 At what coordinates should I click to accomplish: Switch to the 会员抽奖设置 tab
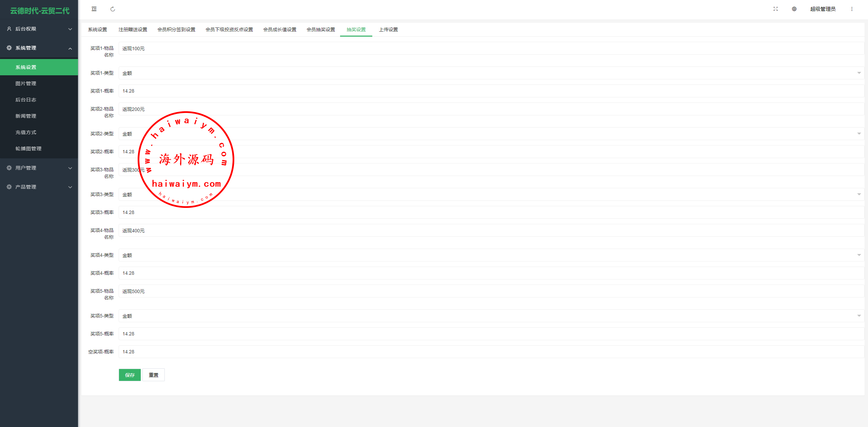point(320,30)
